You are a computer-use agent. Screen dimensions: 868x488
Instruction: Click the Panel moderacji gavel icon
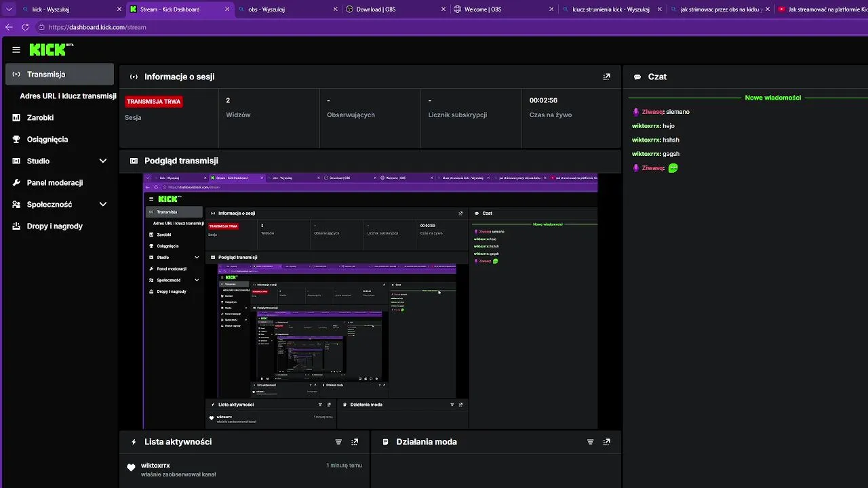[x=16, y=182]
